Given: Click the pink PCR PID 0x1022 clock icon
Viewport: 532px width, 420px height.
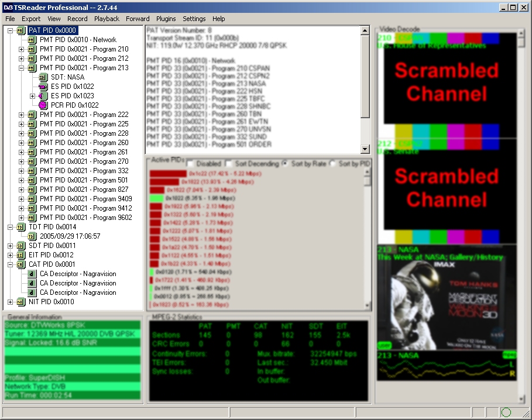Looking at the screenshot, I should [x=43, y=105].
